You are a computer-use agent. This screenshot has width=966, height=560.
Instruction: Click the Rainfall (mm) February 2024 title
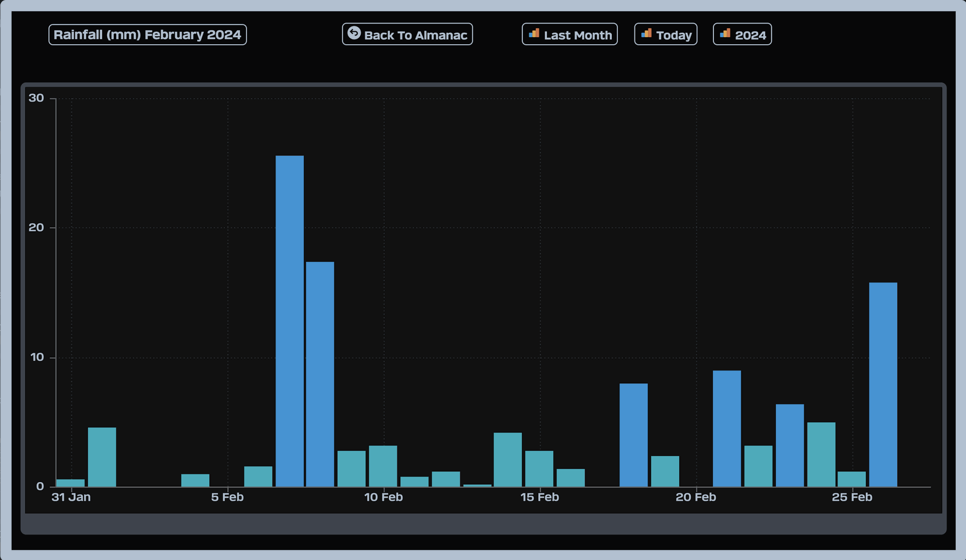[x=147, y=35]
